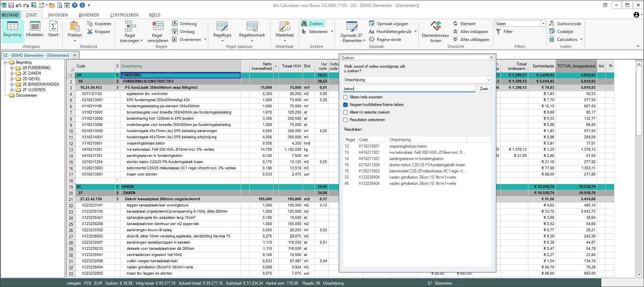Open the Plakken dropdown arrow

pyautogui.click(x=75, y=41)
